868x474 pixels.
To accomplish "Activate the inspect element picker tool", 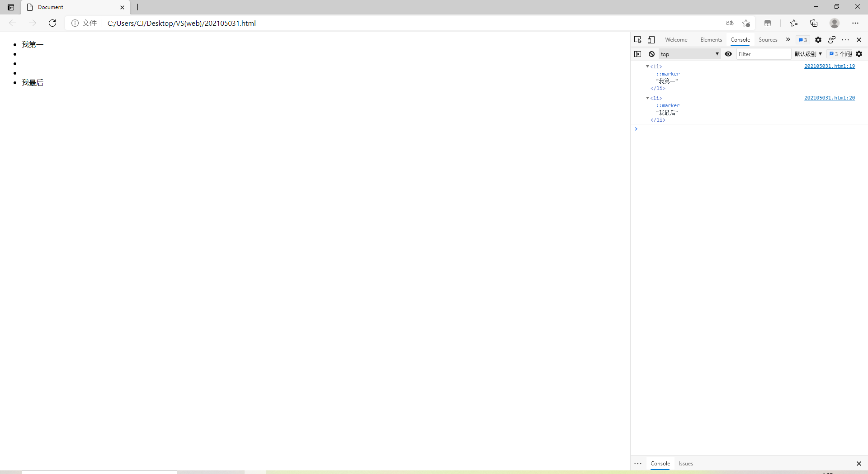I will click(x=637, y=40).
